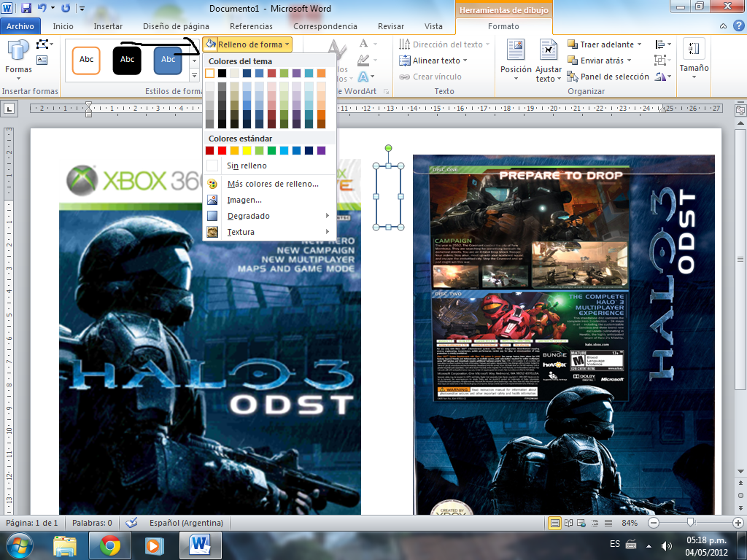Switch to Print Layout view
The height and width of the screenshot is (560, 747).
pos(554,523)
